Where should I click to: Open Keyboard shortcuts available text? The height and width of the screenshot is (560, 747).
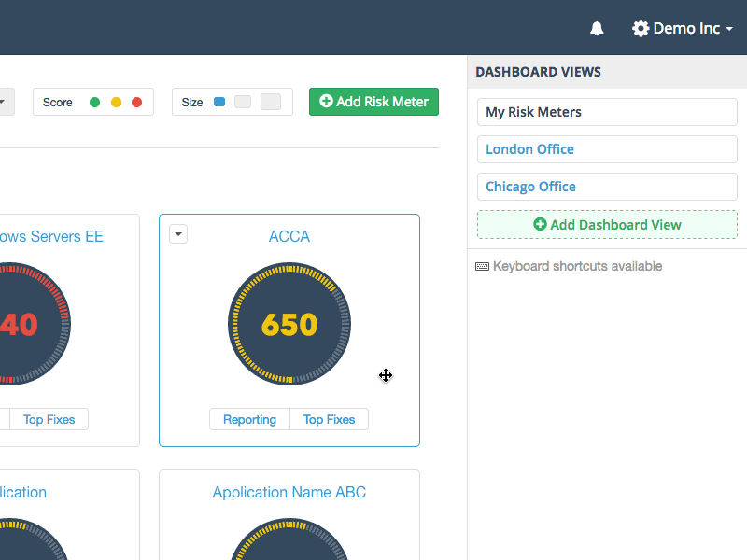[x=577, y=266]
